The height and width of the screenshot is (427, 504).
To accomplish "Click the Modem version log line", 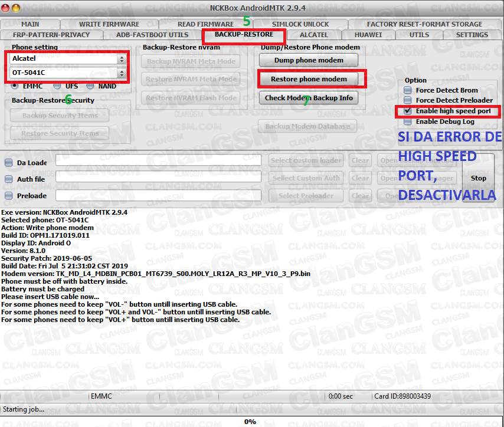I will 156,274.
